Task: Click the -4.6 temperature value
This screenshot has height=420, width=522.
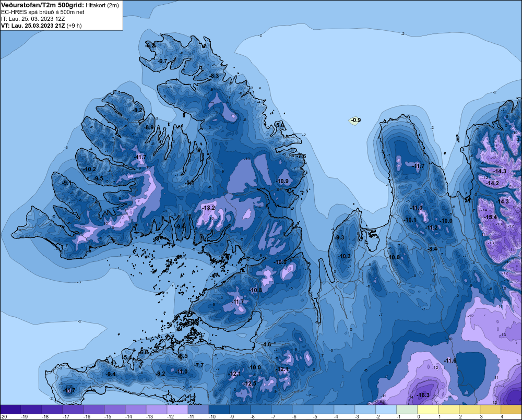Action: 267,344
